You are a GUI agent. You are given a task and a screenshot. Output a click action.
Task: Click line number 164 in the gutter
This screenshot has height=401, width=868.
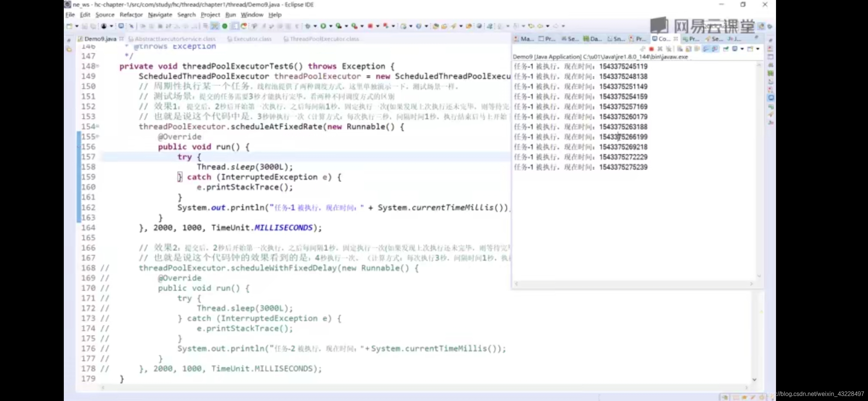point(88,228)
